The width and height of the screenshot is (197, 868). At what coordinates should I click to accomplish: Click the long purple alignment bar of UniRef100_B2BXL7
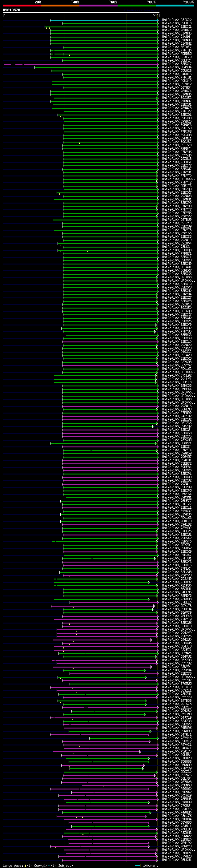pyautogui.click(x=81, y=64)
